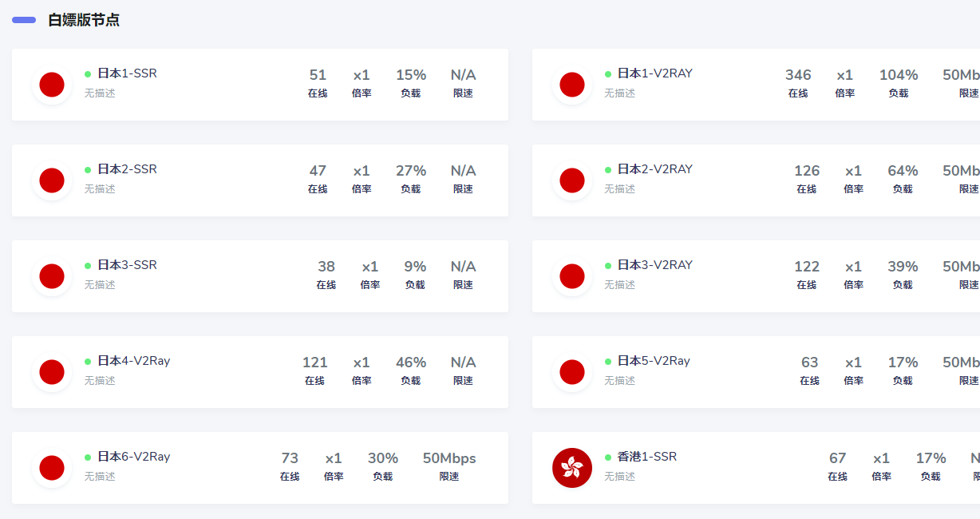The image size is (980, 519).
Task: Click the 白嫖版节点 section heading
Action: click(84, 20)
